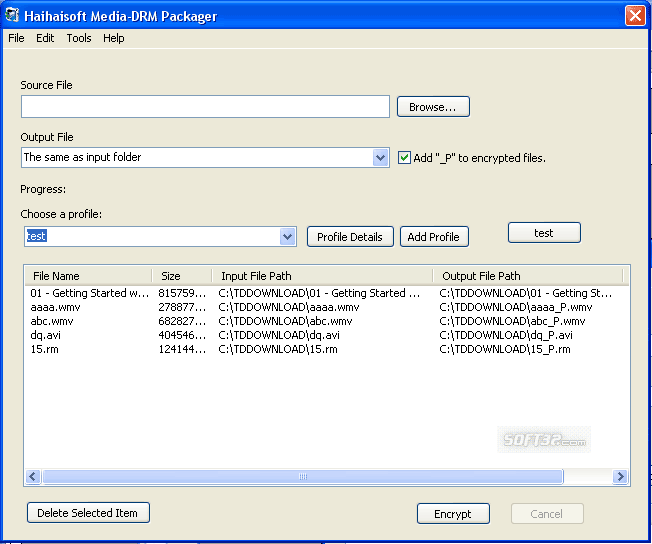652x544 pixels.
Task: Click the horizontal scrollbar thumb
Action: [x=303, y=476]
